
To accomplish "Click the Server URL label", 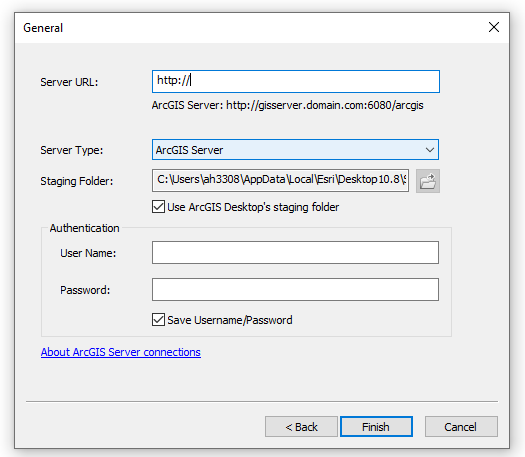I will [x=69, y=82].
